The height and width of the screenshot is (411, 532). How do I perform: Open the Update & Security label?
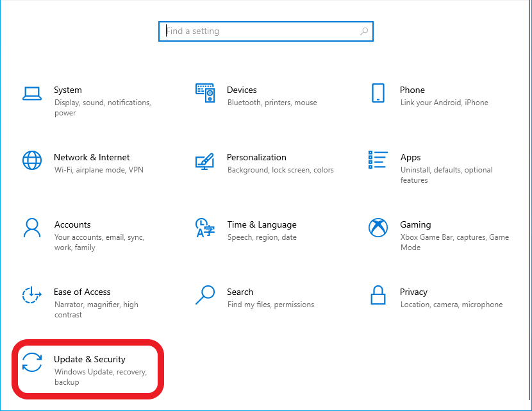click(x=90, y=359)
